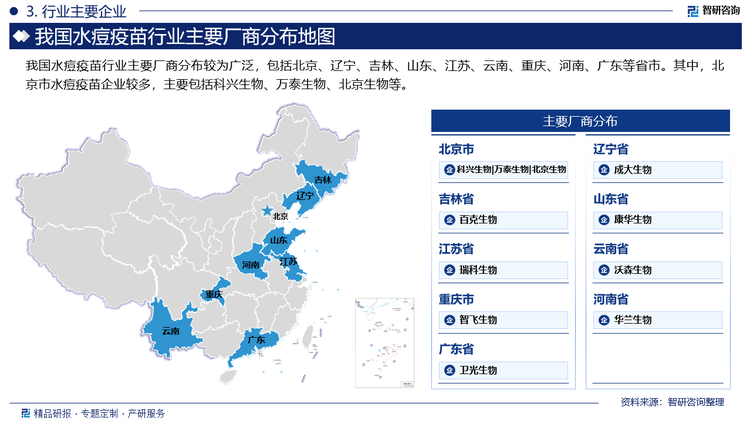This screenshot has width=750, height=421.
Task: Click the 康华生物 entry
Action: pos(658,220)
